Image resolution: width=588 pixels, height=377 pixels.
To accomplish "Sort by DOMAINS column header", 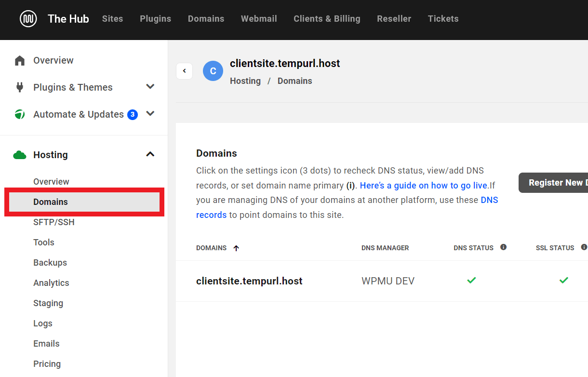I will (211, 248).
